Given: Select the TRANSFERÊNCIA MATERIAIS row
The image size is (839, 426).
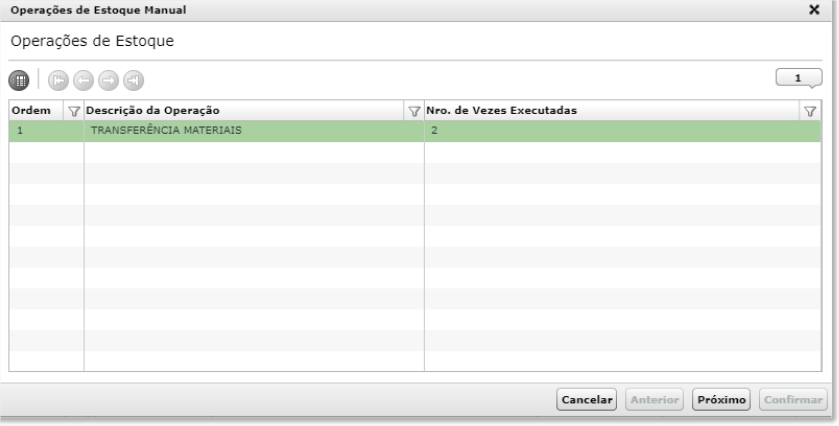Looking at the screenshot, I should 415,131.
